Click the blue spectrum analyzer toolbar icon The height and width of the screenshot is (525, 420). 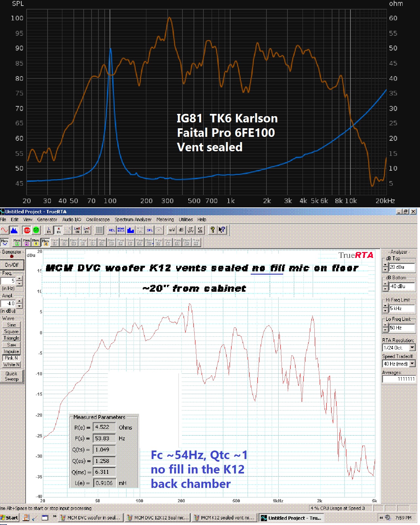point(14,230)
